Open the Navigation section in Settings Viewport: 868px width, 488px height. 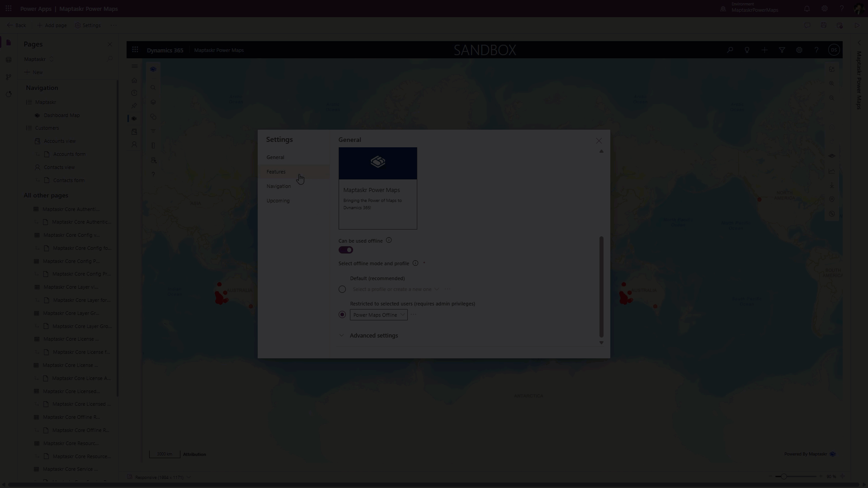pos(278,186)
